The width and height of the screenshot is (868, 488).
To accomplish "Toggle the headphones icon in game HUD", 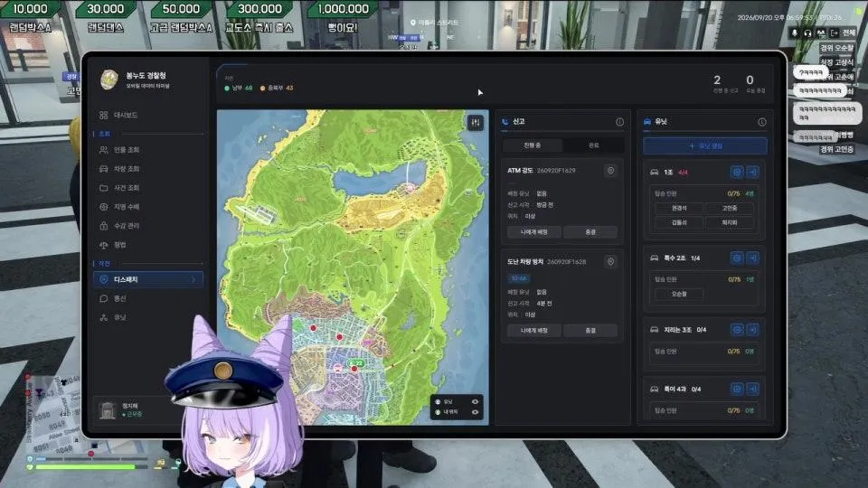I will pos(807,33).
